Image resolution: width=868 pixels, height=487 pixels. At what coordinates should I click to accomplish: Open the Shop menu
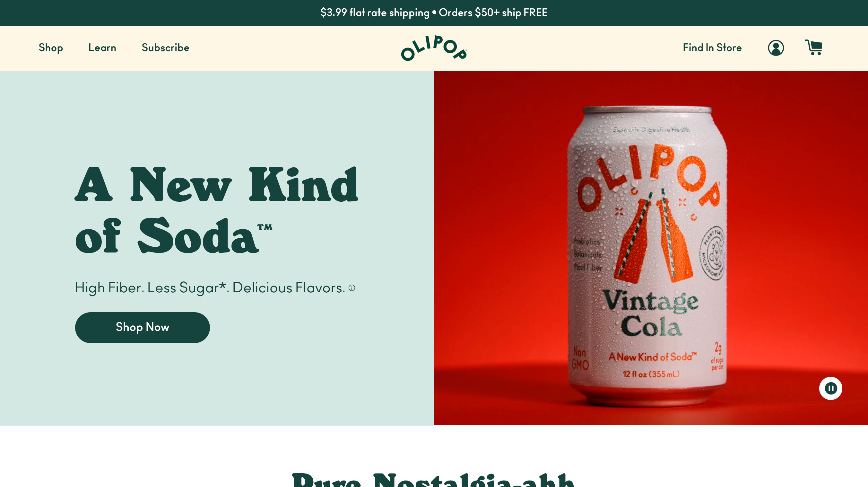[x=51, y=48]
